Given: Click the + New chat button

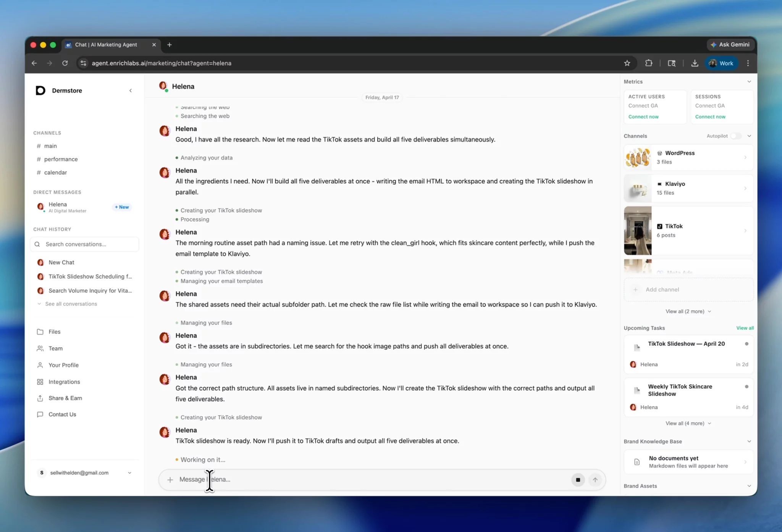Looking at the screenshot, I should (x=122, y=207).
